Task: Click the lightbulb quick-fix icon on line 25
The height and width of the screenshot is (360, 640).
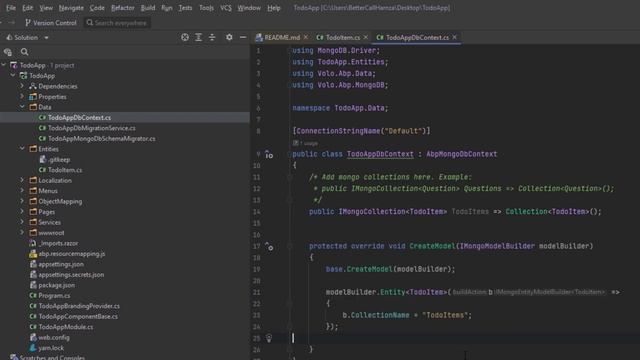Action: tap(269, 338)
